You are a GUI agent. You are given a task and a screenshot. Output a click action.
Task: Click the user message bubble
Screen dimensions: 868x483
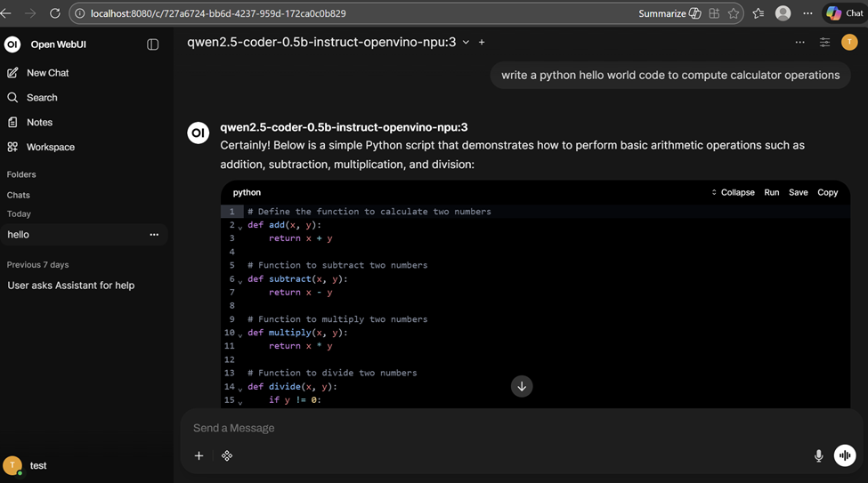670,76
